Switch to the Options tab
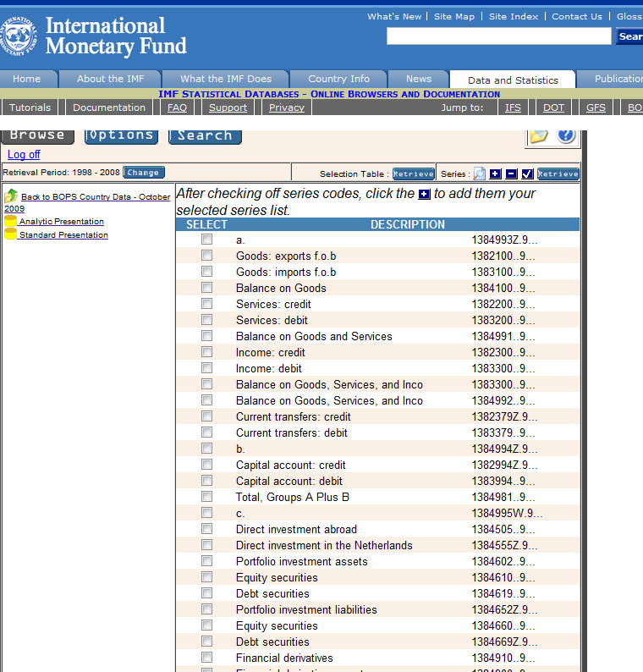The height and width of the screenshot is (672, 643). pos(121,135)
